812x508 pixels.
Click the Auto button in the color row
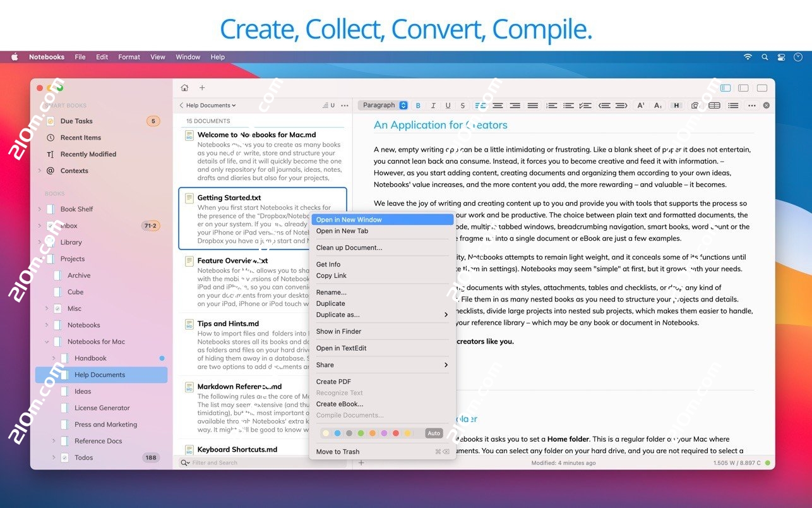click(433, 433)
